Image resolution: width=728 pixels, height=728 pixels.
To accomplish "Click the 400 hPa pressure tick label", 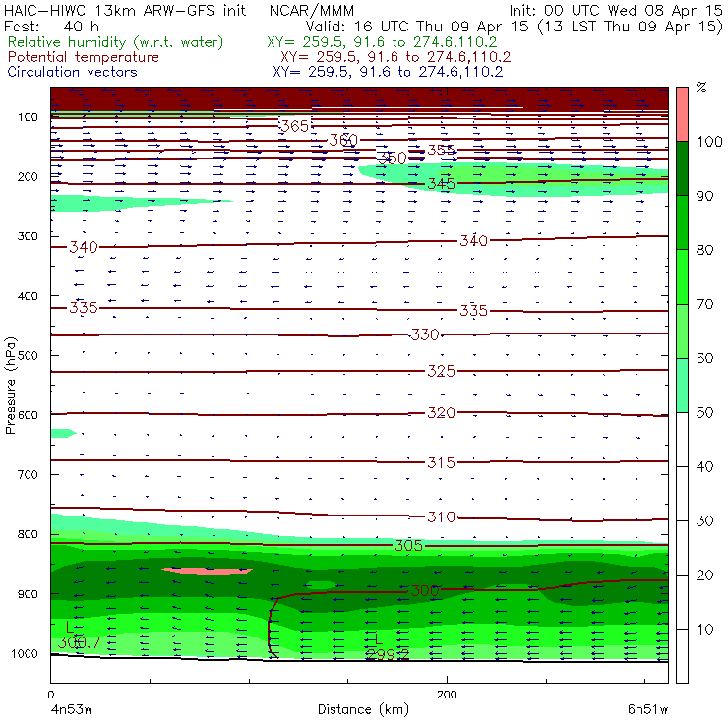I will pyautogui.click(x=28, y=296).
